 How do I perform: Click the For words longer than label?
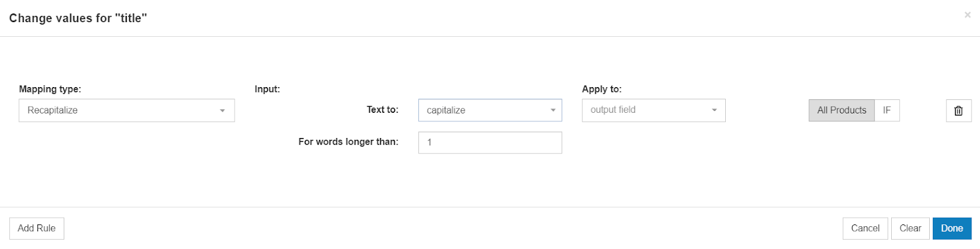pyautogui.click(x=349, y=142)
